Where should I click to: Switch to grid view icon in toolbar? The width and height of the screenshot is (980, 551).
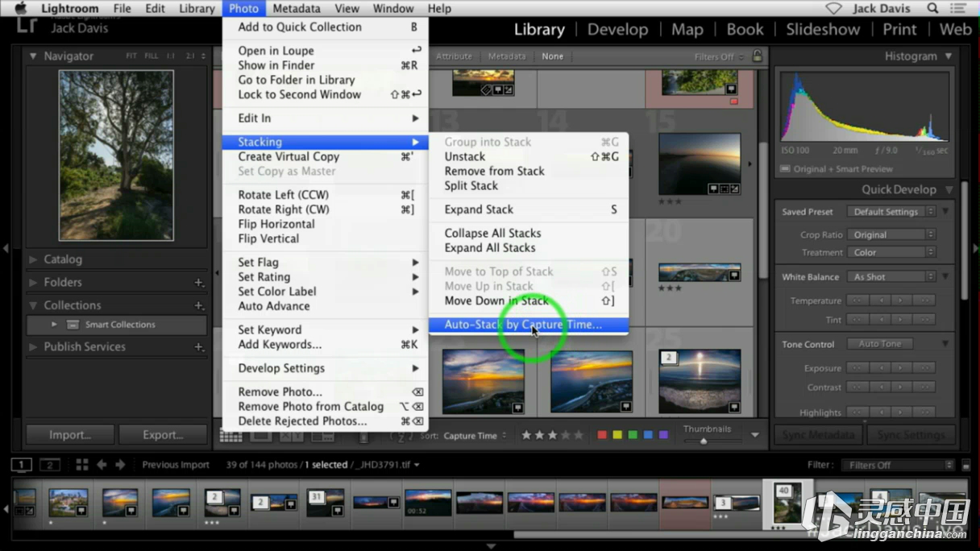(231, 436)
